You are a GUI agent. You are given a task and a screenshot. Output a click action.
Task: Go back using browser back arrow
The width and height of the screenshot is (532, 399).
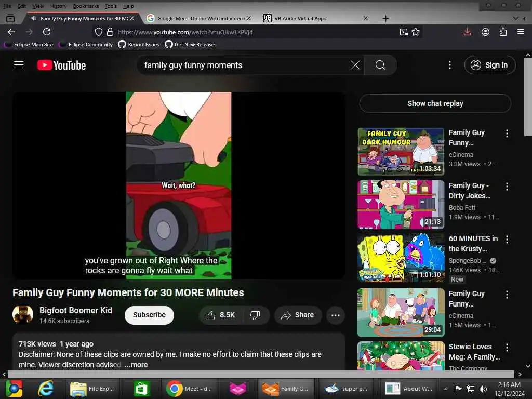11,32
